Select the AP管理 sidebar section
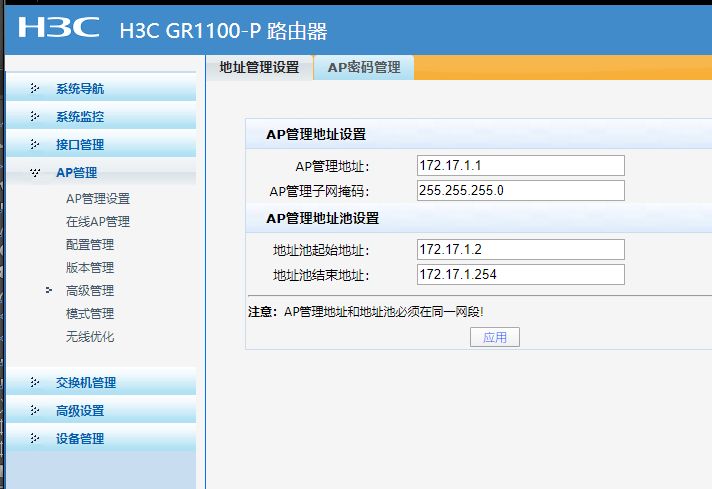The width and height of the screenshot is (712, 489). (x=101, y=172)
